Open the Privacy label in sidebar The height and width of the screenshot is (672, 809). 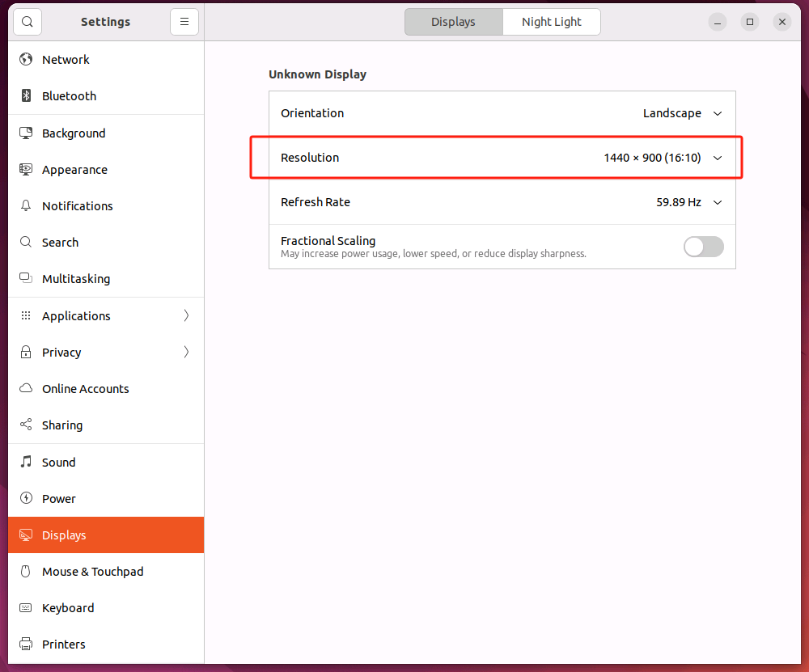62,353
